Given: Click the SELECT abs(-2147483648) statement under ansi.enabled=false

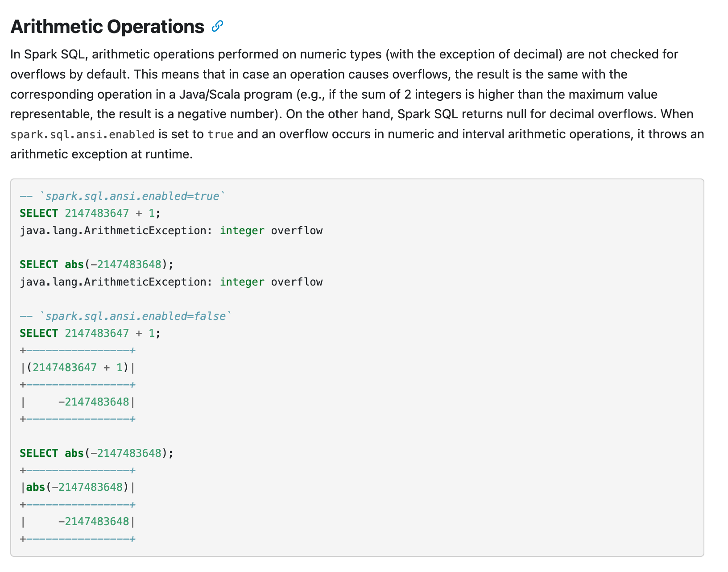Looking at the screenshot, I should click(96, 453).
